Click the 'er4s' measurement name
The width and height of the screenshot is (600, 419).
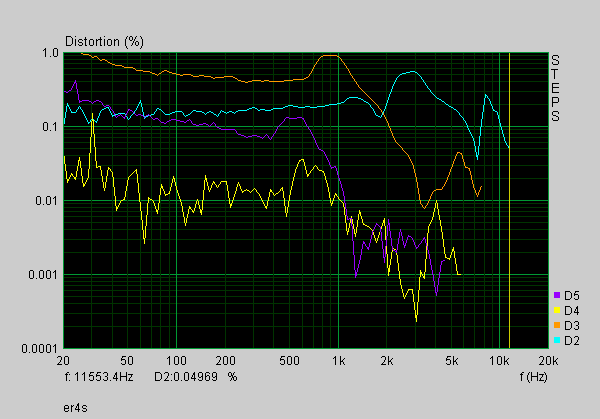(75, 408)
